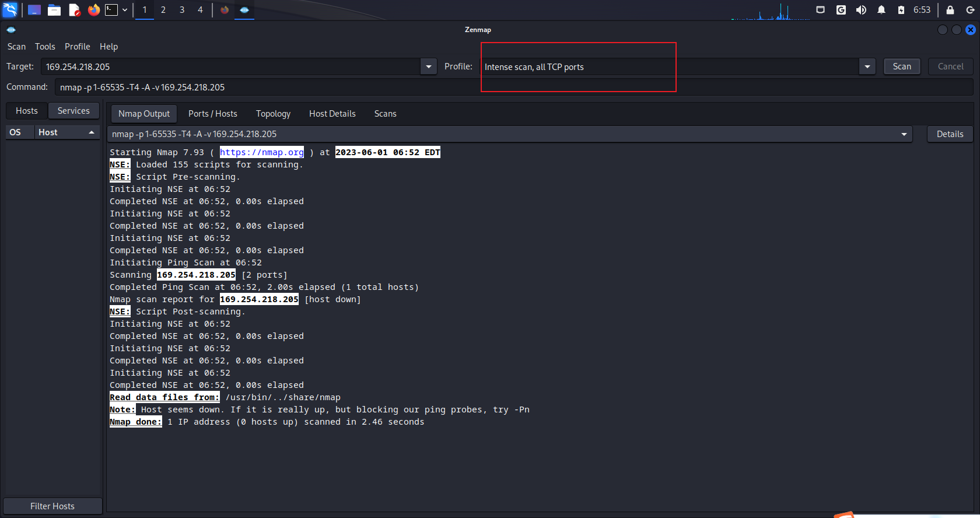Click the Filter Hosts button
The image size is (980, 518).
pos(52,506)
